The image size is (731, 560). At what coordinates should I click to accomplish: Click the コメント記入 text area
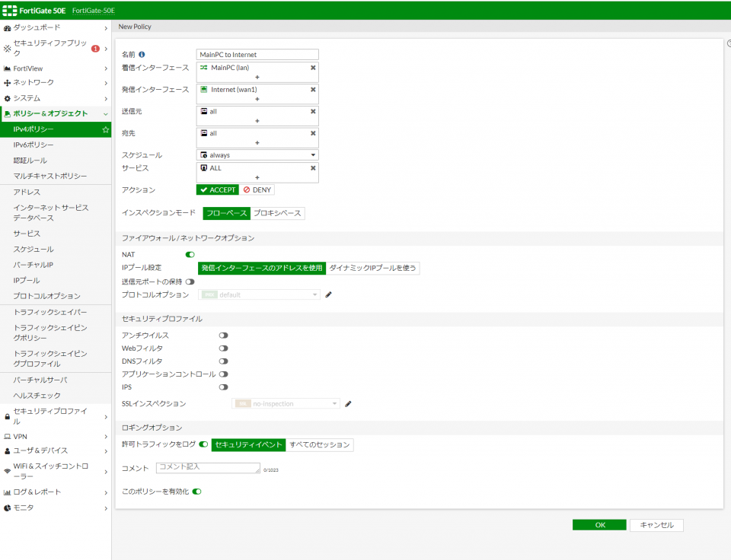208,468
